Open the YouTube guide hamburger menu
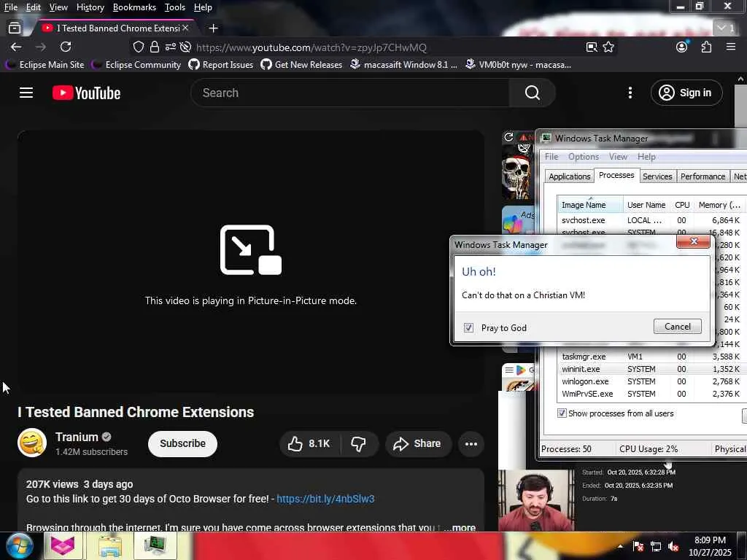Screen dimensions: 747x560 tap(26, 93)
